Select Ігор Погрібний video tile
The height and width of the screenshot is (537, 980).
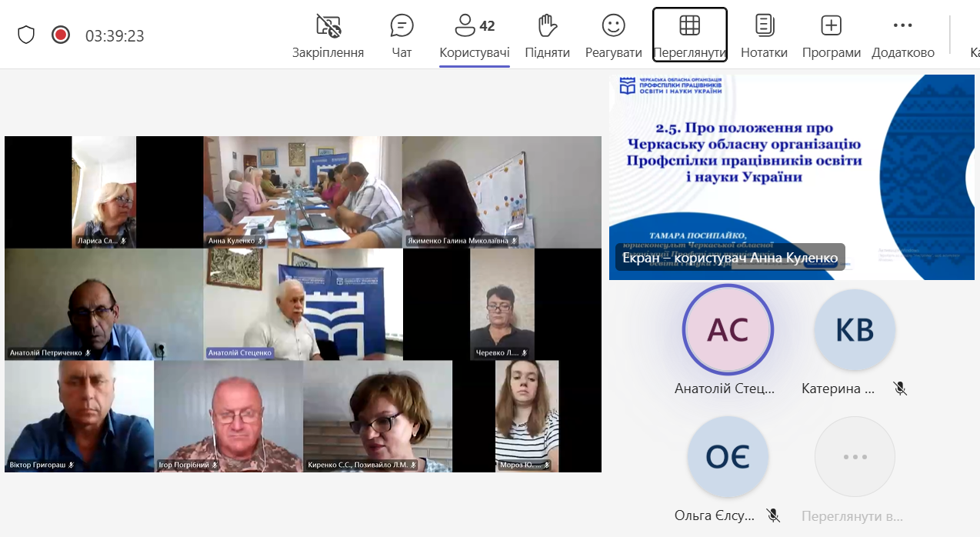pyautogui.click(x=228, y=415)
